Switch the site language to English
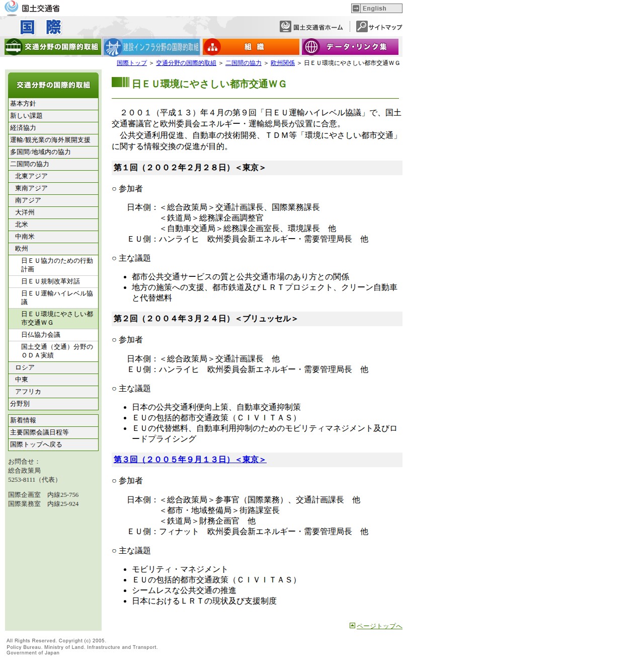Screen dimensions: 644x664 pyautogui.click(x=377, y=8)
